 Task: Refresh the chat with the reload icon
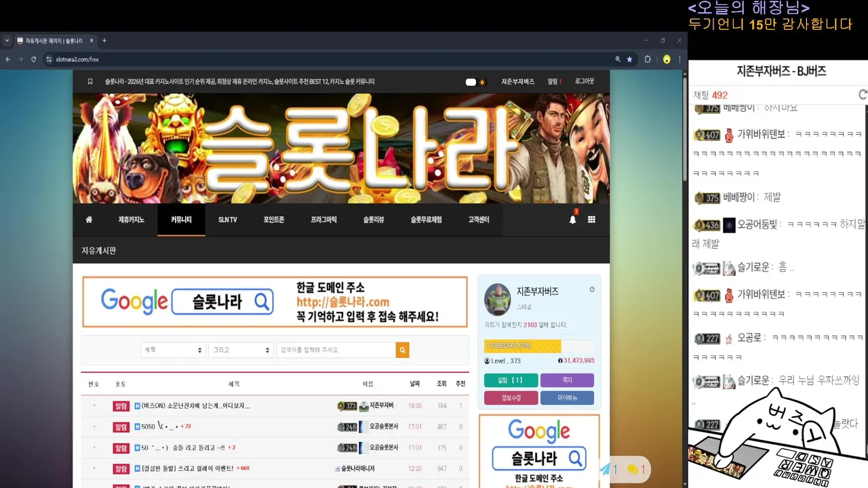[x=863, y=95]
